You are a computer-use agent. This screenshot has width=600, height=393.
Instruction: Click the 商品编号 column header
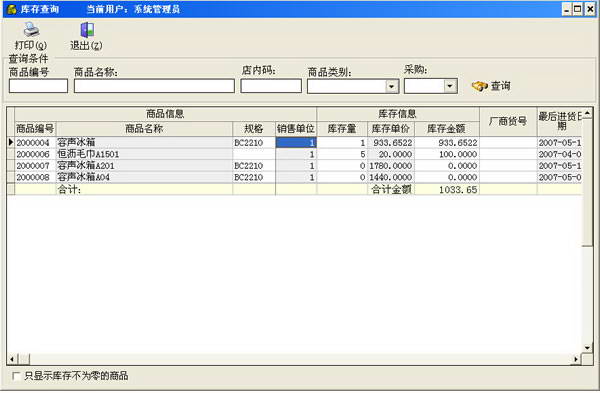[35, 129]
